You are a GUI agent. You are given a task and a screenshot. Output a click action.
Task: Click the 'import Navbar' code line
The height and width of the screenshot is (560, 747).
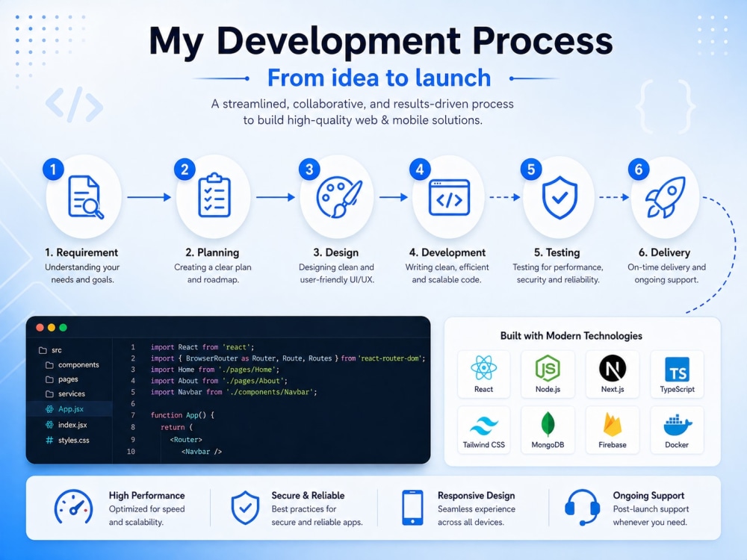pyautogui.click(x=233, y=392)
